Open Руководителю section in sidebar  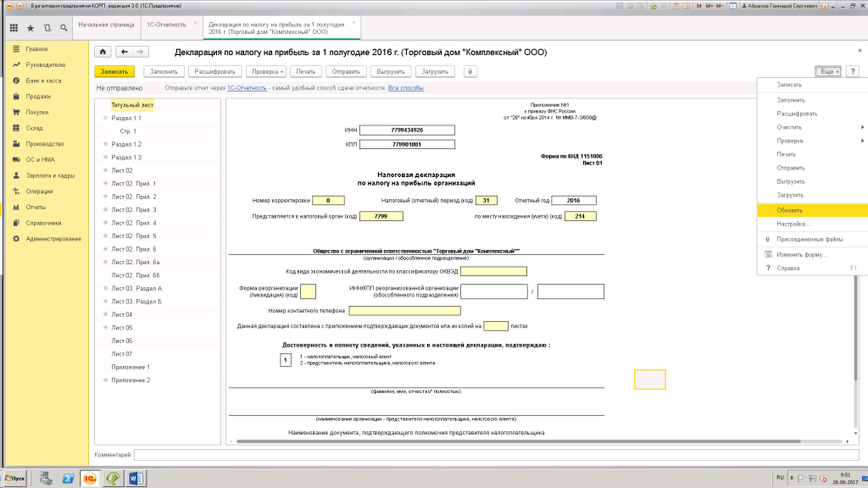pos(46,64)
